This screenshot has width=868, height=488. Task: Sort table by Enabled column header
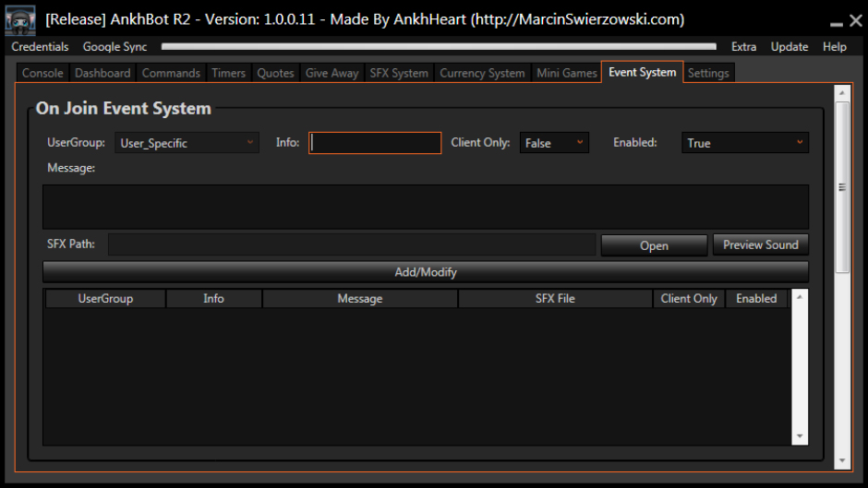tap(756, 298)
